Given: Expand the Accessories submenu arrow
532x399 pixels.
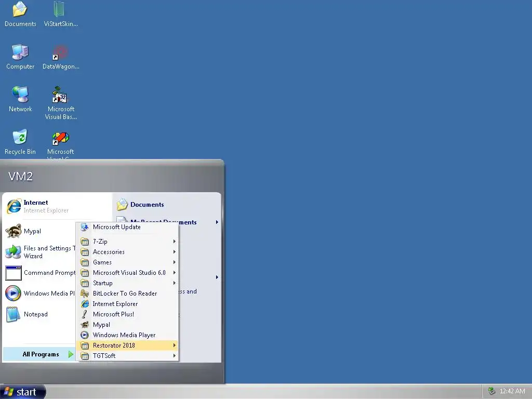Looking at the screenshot, I should coord(175,252).
